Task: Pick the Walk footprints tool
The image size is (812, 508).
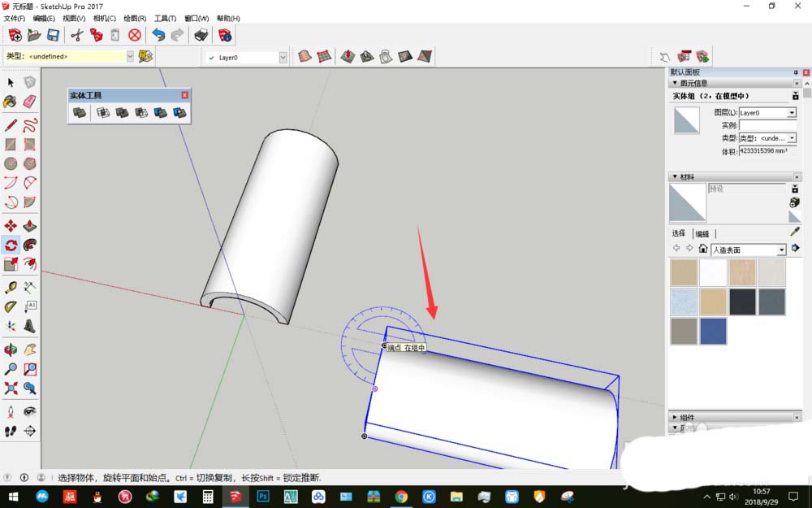Action: tap(11, 431)
